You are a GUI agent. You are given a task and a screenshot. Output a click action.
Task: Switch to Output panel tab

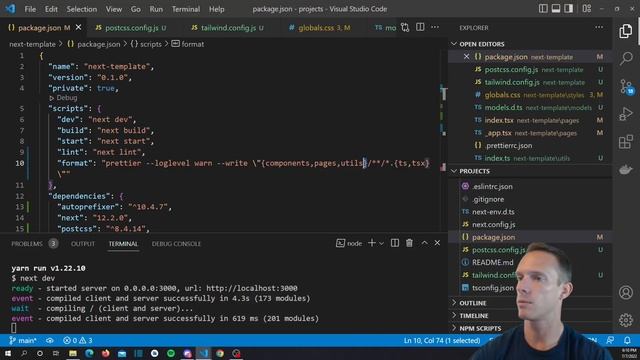(x=83, y=244)
